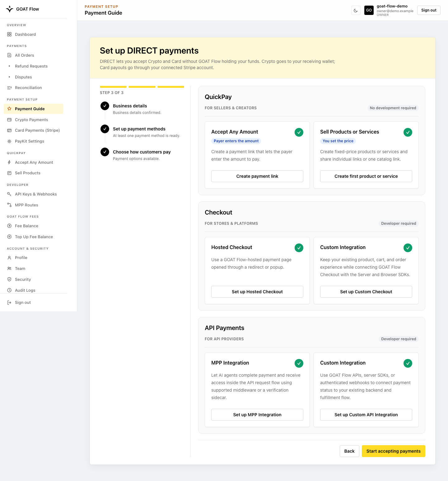448x481 pixels.
Task: Click Create payment link button
Action: 257,176
